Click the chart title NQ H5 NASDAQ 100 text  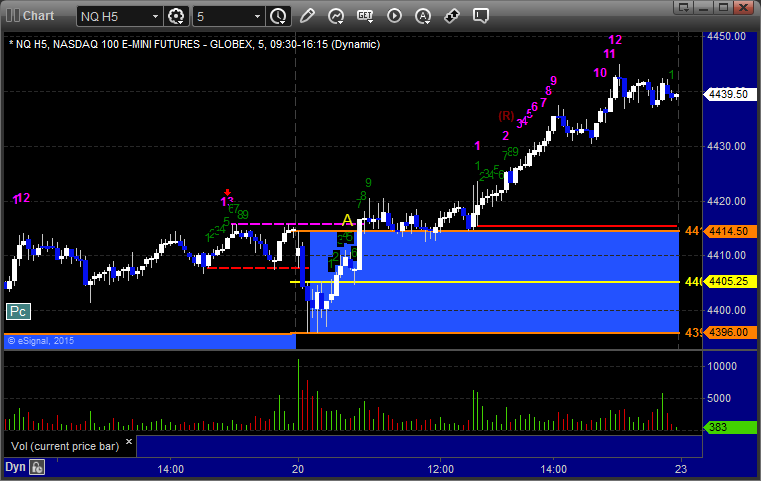[x=194, y=44]
